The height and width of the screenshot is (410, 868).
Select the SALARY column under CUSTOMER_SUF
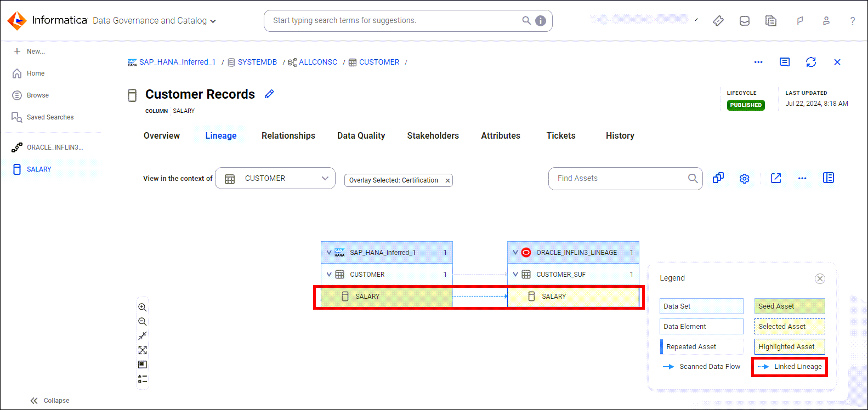(573, 297)
